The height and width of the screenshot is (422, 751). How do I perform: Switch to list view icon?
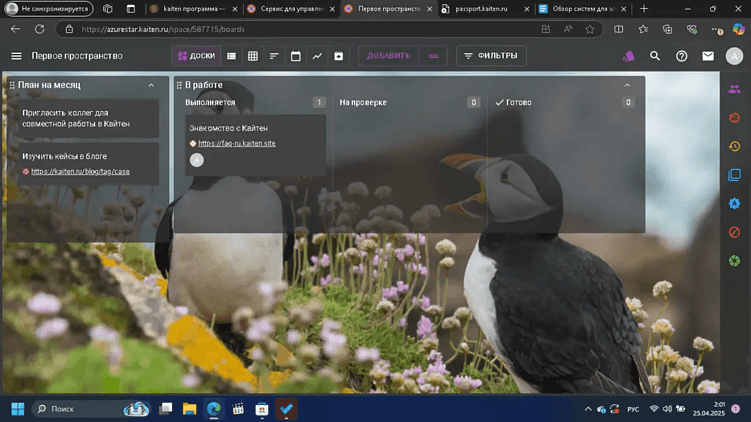(x=232, y=56)
